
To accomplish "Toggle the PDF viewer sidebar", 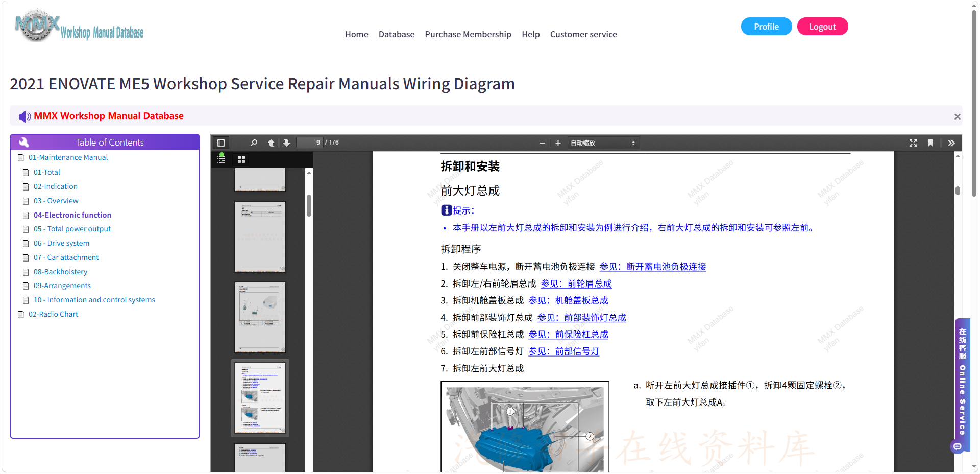I will (x=221, y=143).
